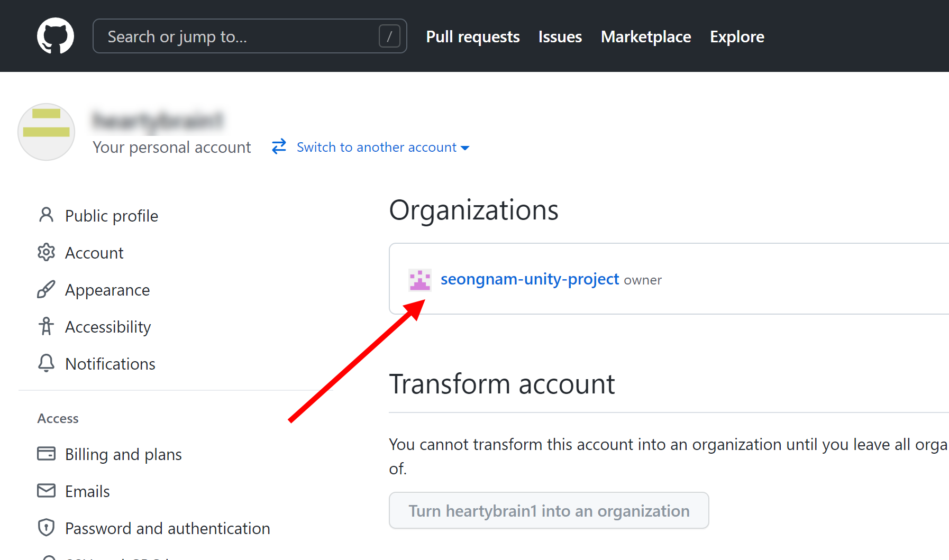Screen dimensions: 949x560
Task: Click 'Your personal account' text
Action: (x=171, y=147)
